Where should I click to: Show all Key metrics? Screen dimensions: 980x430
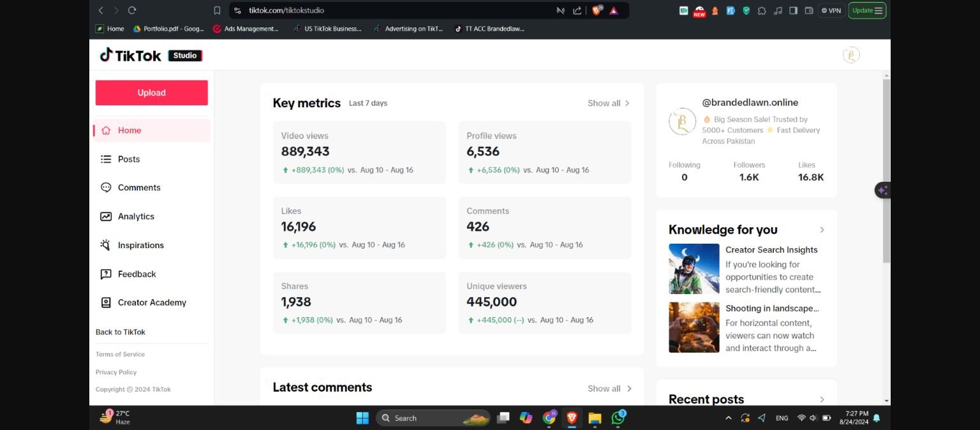point(609,103)
